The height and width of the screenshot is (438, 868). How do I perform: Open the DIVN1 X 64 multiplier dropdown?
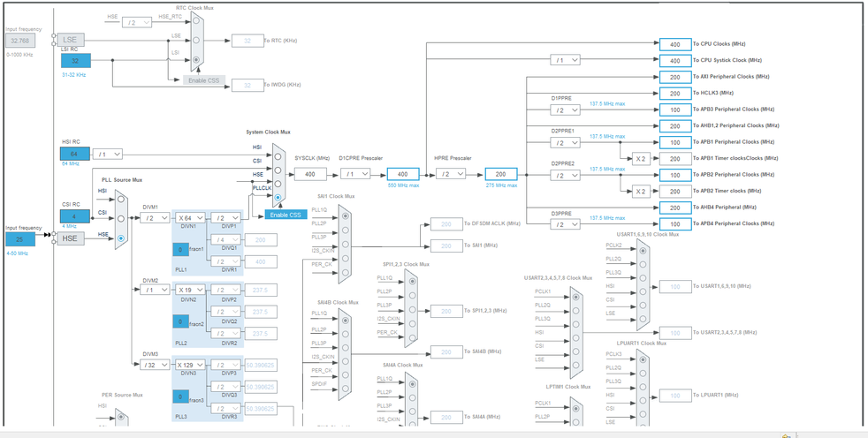[x=190, y=217]
